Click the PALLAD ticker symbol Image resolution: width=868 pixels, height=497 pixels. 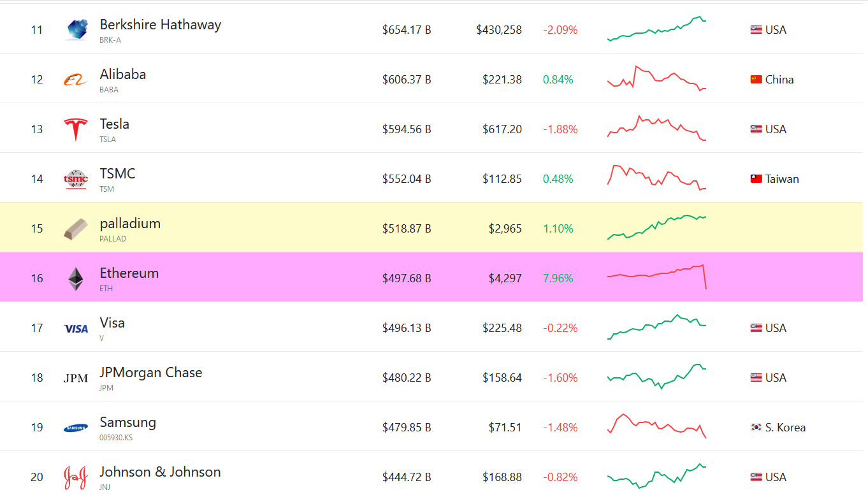coord(113,239)
